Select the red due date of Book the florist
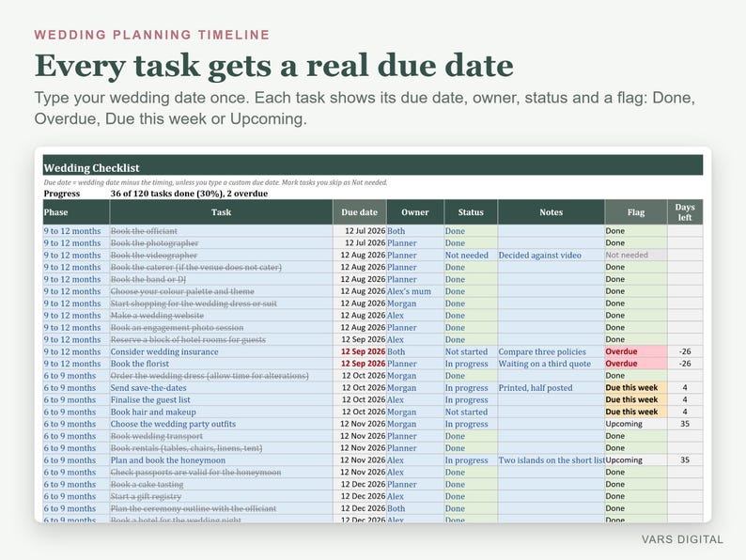746x560 pixels. 359,364
